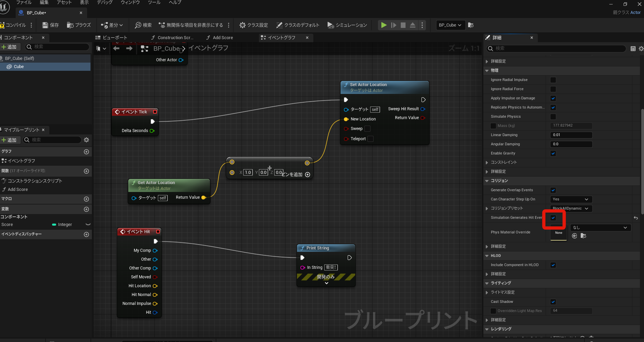Viewport: 644px width, 342px height.
Task: Open the File (ファイル) menu
Action: tap(24, 2)
